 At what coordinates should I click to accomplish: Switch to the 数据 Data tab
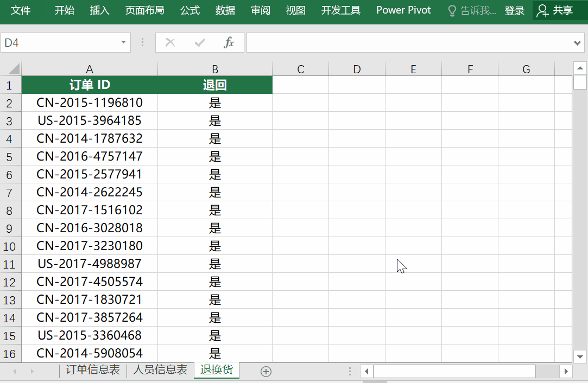(225, 10)
